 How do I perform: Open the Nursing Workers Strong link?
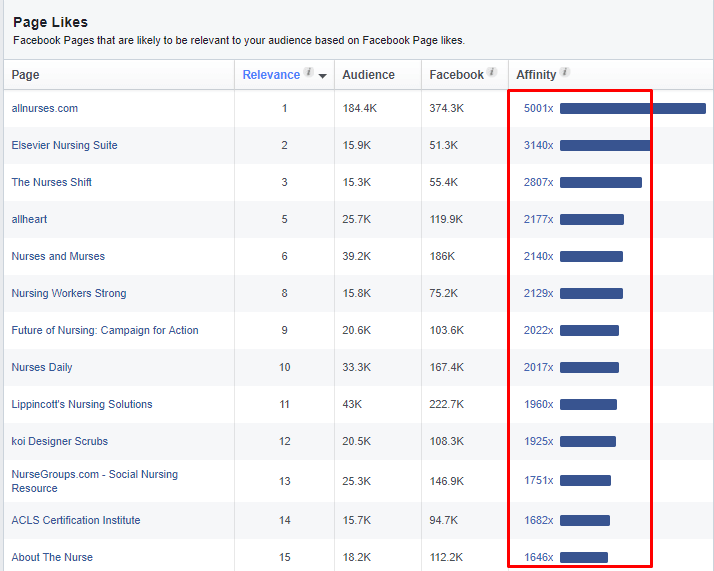(69, 293)
